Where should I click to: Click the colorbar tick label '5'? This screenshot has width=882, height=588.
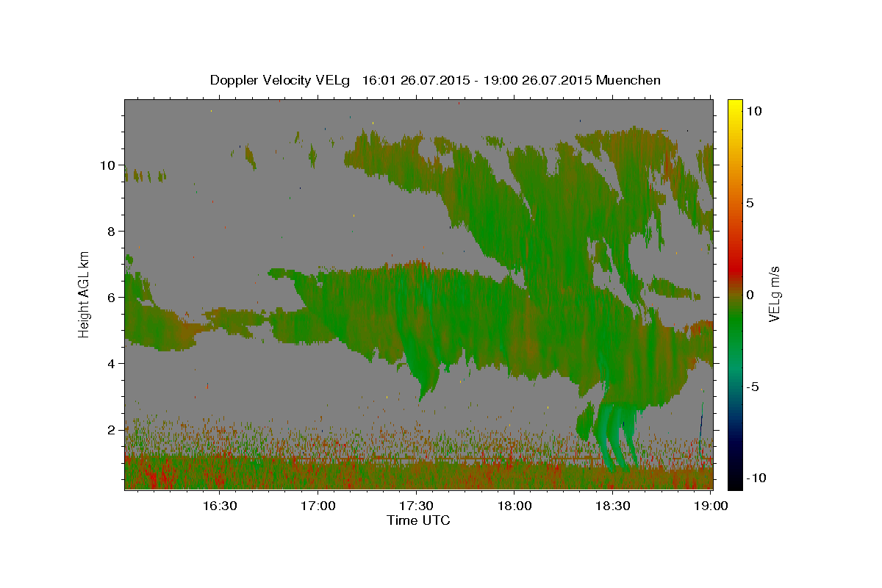click(750, 203)
